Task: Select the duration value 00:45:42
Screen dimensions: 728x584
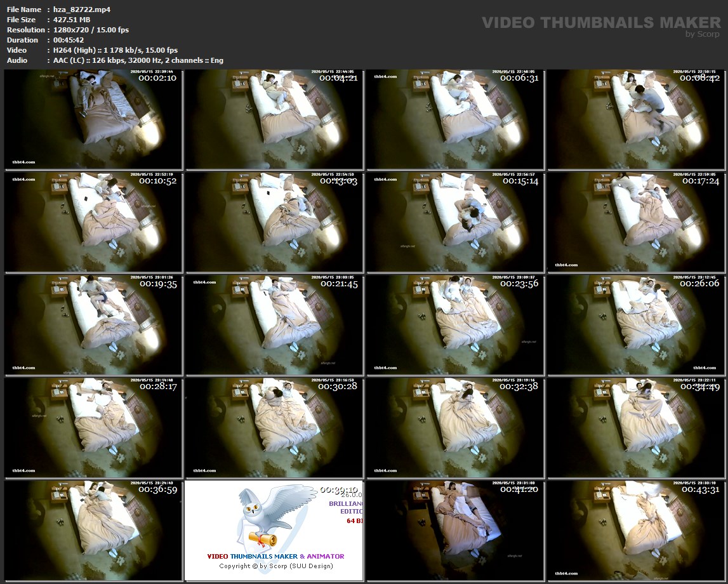Action: coord(69,40)
